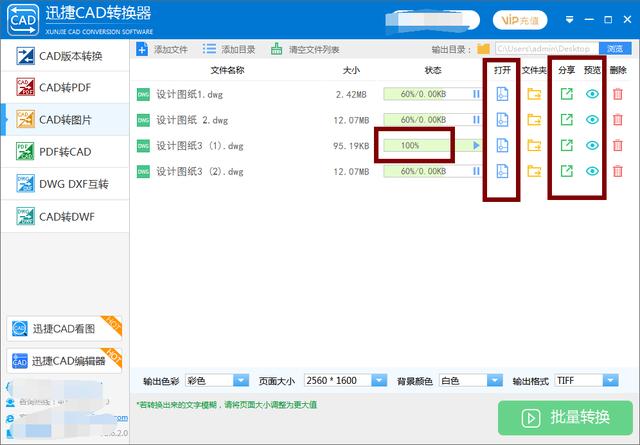Preview 设计图纸3 (2).dwg with the eye icon
This screenshot has width=640, height=445.
point(592,171)
